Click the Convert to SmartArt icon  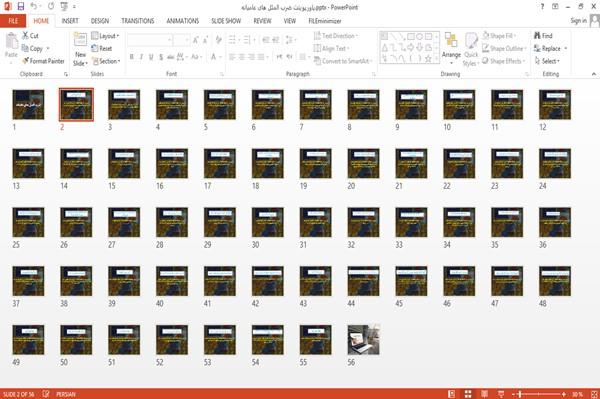coord(317,61)
